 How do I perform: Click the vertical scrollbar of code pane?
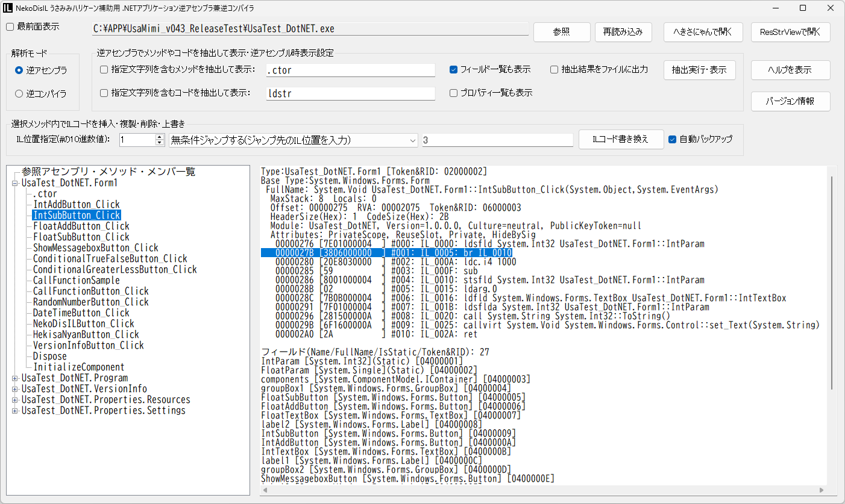click(x=832, y=283)
